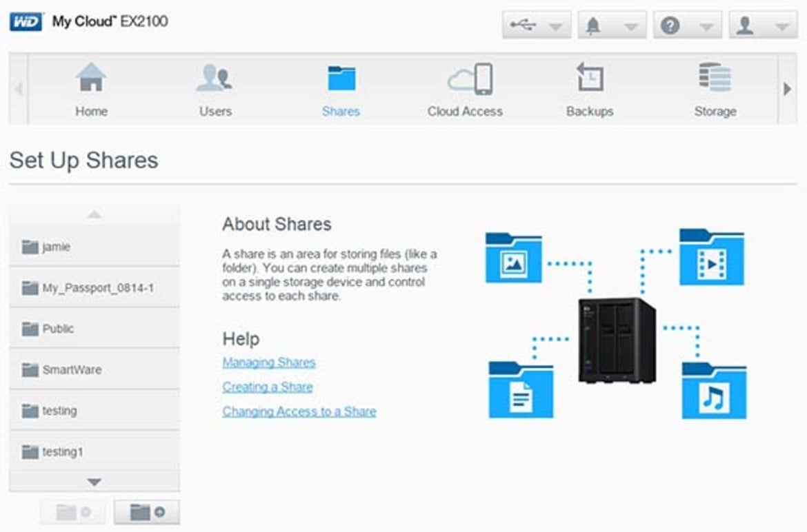Expand the help dropdown arrow
Screen dimensions: 807x532
tap(706, 27)
